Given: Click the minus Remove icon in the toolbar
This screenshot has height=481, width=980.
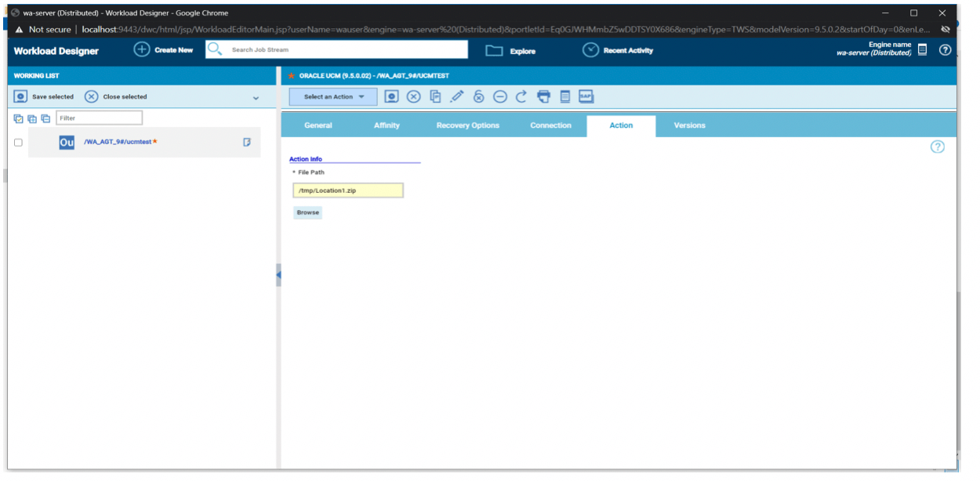Looking at the screenshot, I should coord(499,96).
